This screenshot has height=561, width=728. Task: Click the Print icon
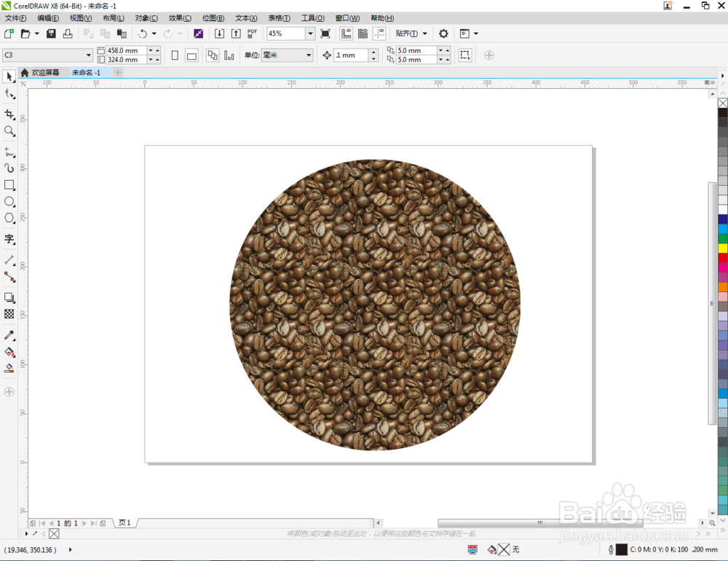coord(68,34)
